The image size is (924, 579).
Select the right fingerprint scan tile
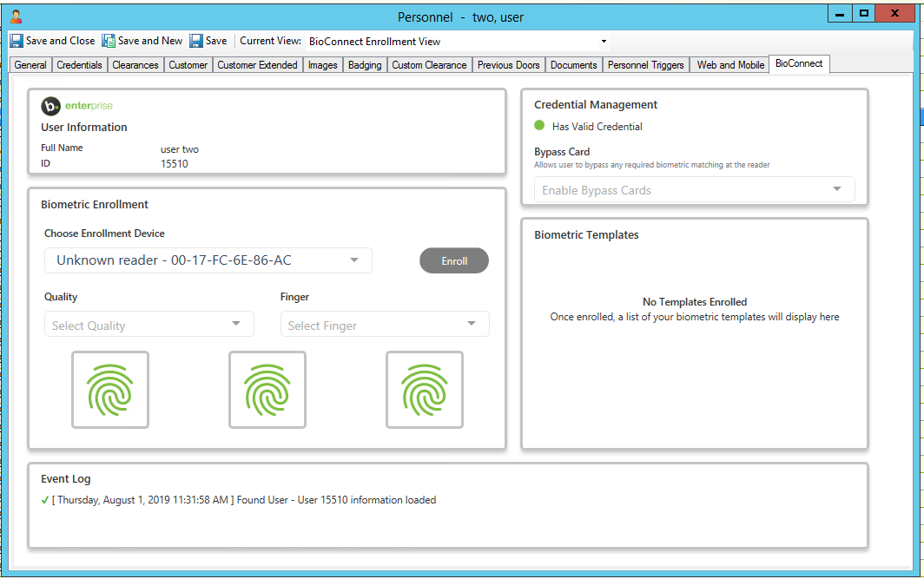coord(425,390)
